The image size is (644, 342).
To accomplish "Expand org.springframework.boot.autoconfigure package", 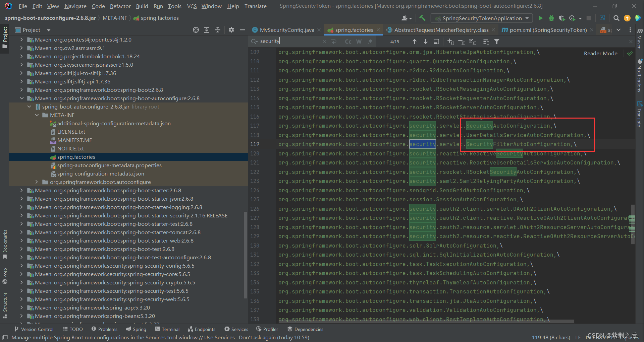I will coord(37,182).
